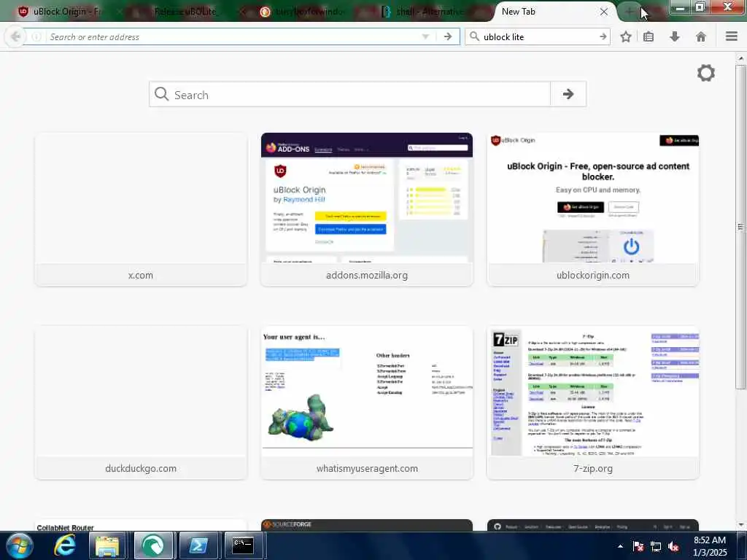Open the clock showing 8:52 AM
Viewport: 747px width, 560px height.
(710, 545)
